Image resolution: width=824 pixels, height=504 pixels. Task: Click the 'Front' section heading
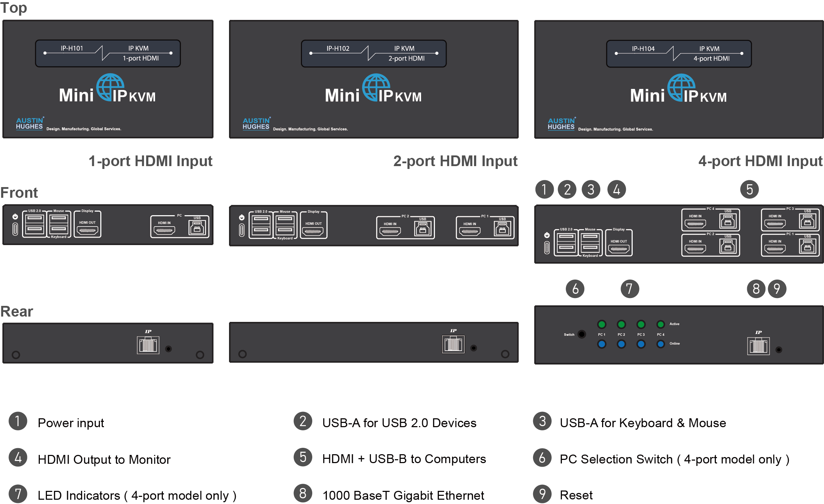[19, 192]
